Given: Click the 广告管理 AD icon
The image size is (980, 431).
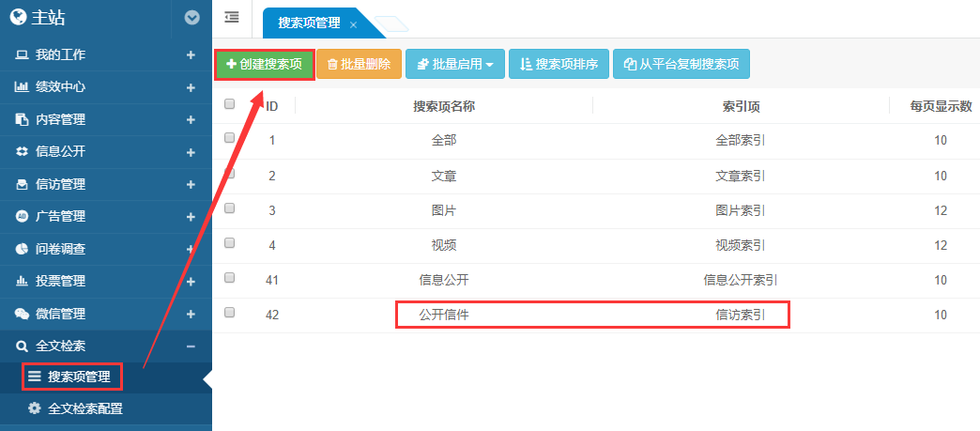Looking at the screenshot, I should click(22, 216).
